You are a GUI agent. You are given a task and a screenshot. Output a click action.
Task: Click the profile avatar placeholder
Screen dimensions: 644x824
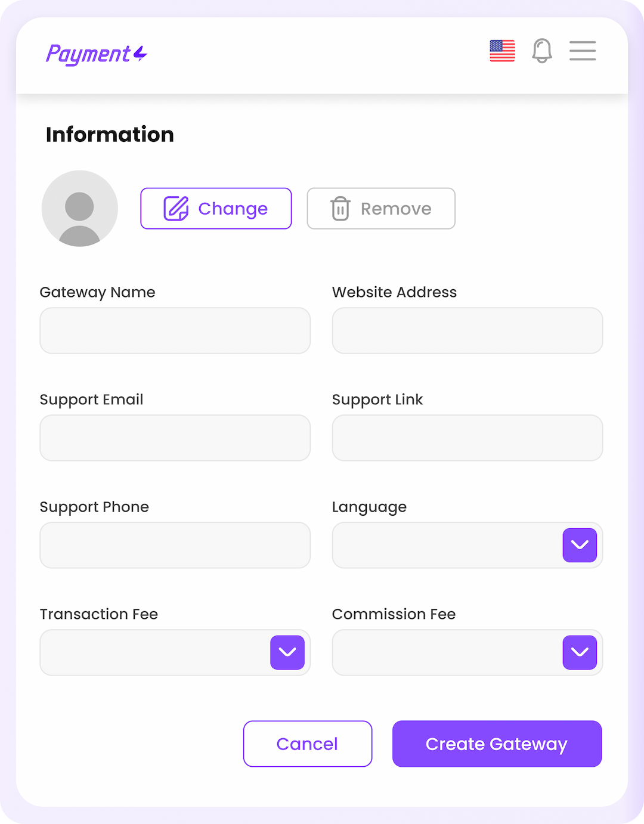point(80,209)
